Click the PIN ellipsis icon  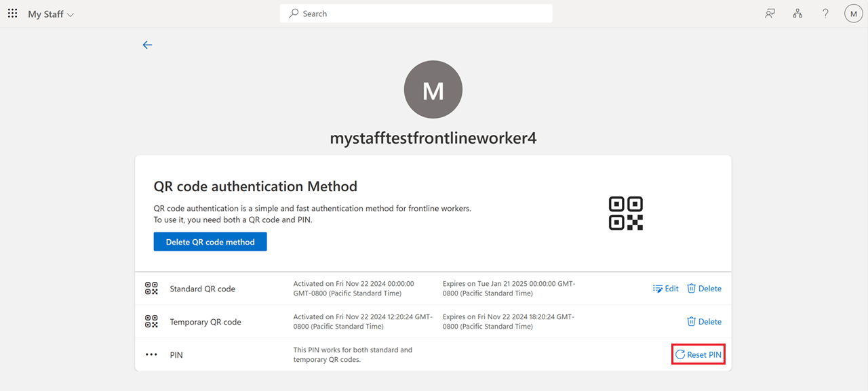point(151,354)
